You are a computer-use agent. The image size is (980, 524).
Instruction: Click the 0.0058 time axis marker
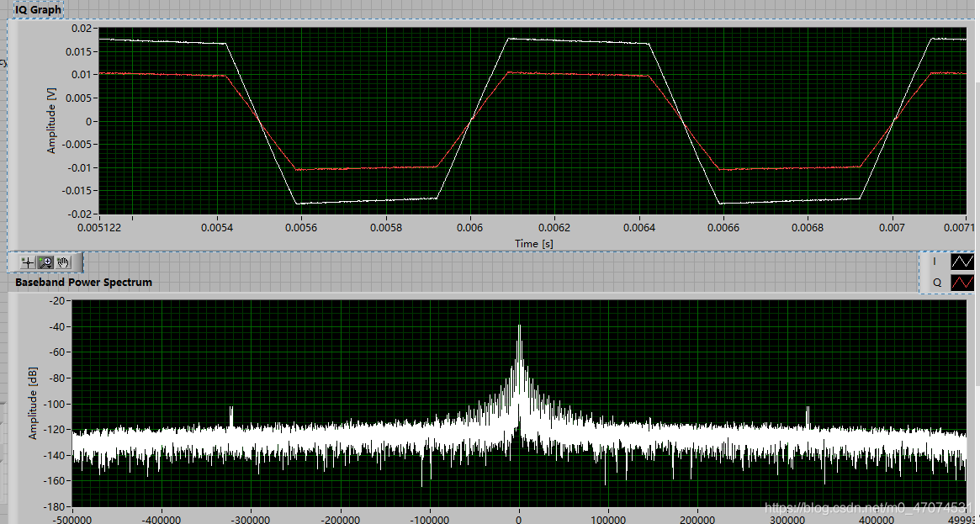pyautogui.click(x=385, y=228)
